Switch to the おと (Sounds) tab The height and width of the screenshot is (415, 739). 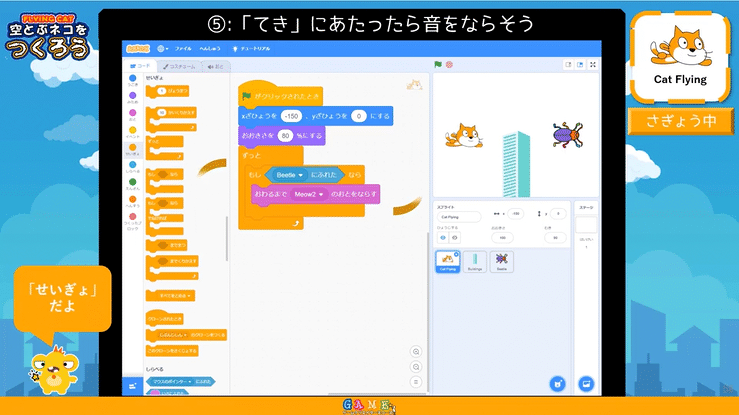215,67
